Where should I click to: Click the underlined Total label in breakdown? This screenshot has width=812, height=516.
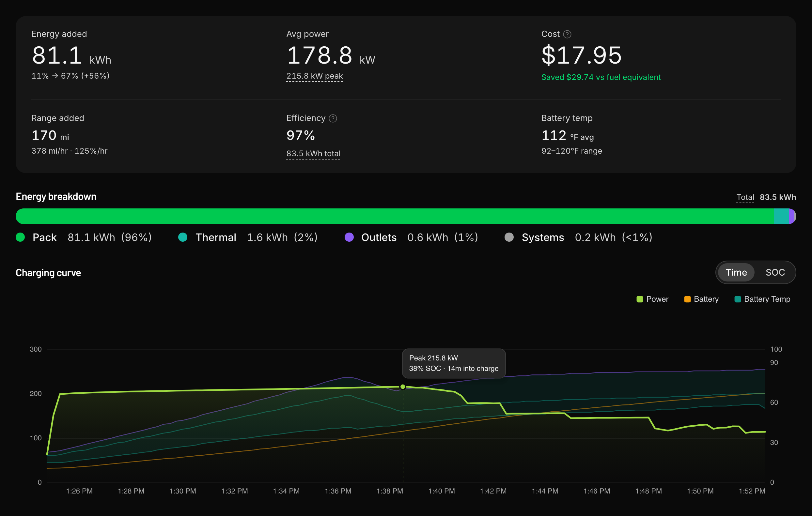click(x=745, y=198)
